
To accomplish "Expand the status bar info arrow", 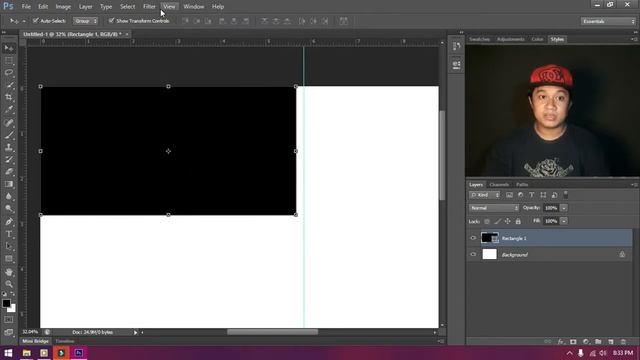I will pyautogui.click(x=136, y=333).
